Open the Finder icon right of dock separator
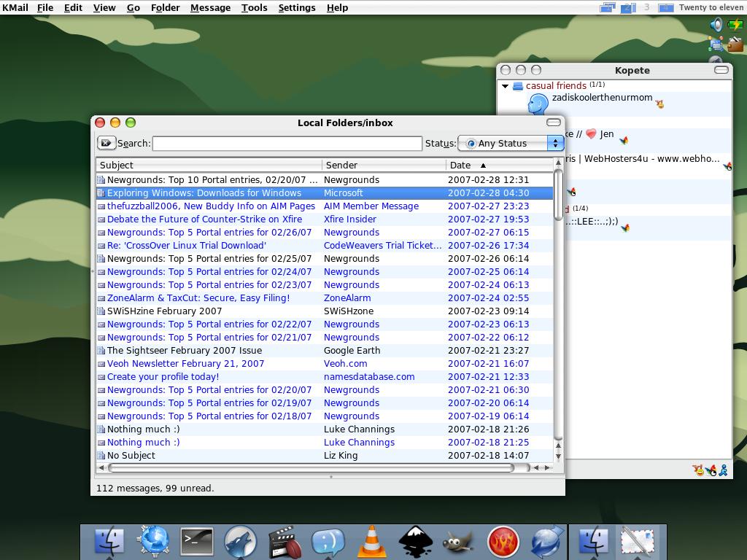 click(593, 542)
